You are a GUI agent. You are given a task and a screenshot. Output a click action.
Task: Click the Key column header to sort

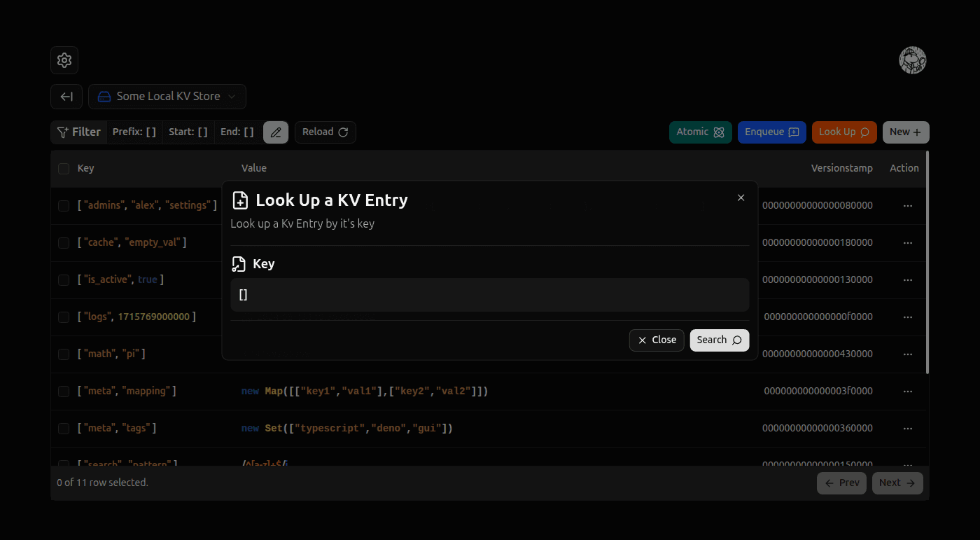pos(85,168)
